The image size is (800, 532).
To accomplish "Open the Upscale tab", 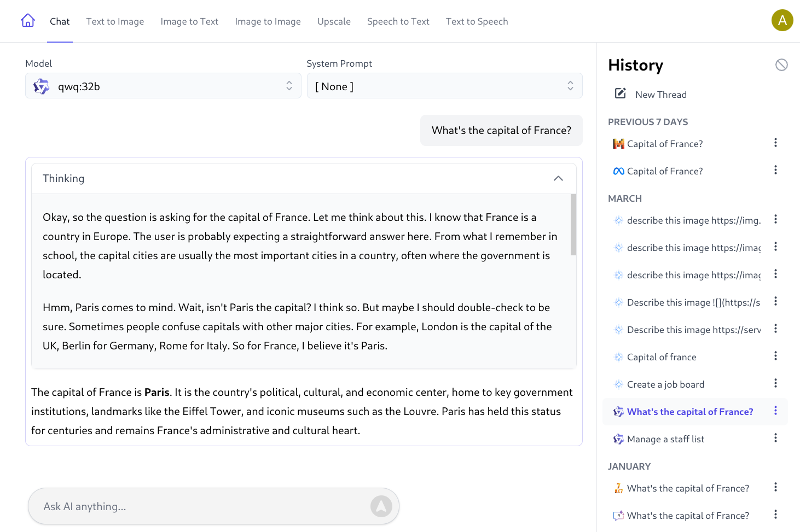I will point(334,21).
